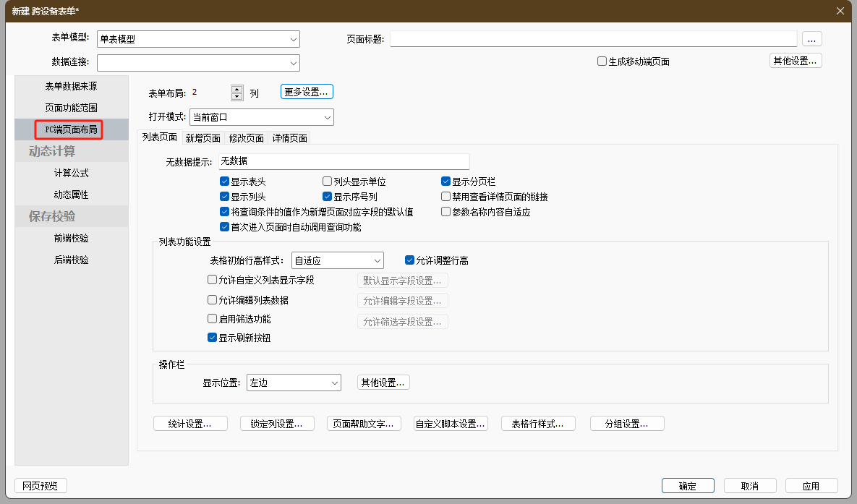
Task: Switch to the 详情页面 tab
Action: (x=289, y=138)
